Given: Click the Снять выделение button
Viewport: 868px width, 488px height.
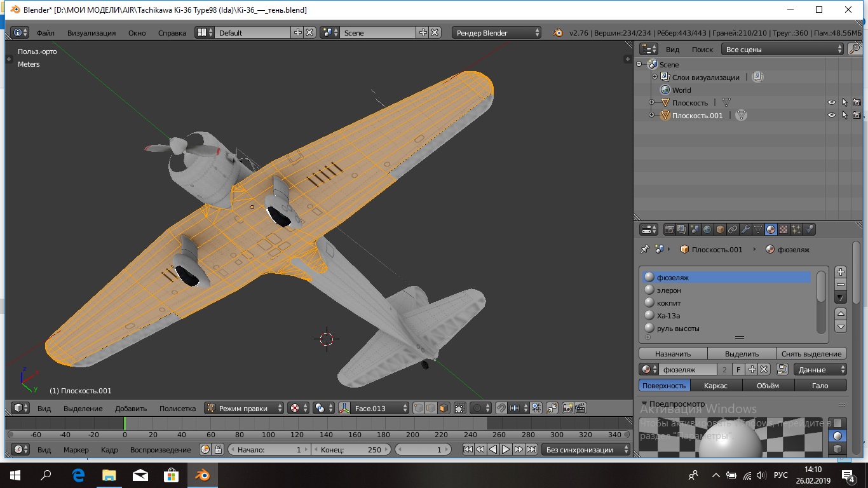Looking at the screenshot, I should [x=811, y=353].
